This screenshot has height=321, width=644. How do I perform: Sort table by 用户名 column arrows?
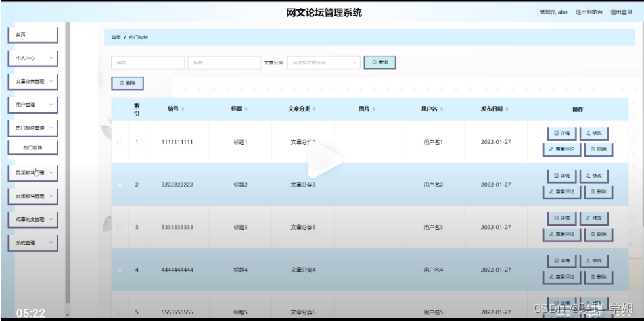click(x=441, y=109)
